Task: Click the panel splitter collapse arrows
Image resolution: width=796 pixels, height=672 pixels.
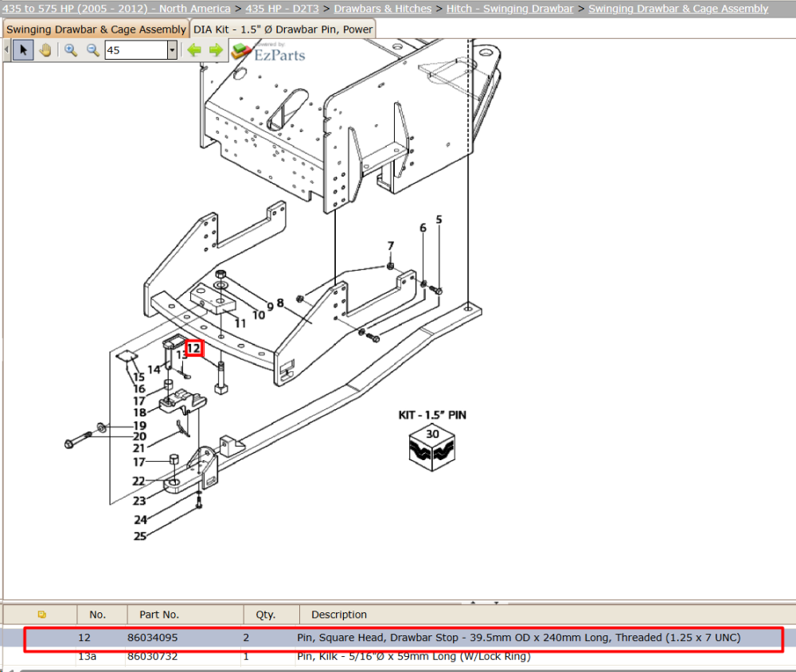Action: pos(485,603)
